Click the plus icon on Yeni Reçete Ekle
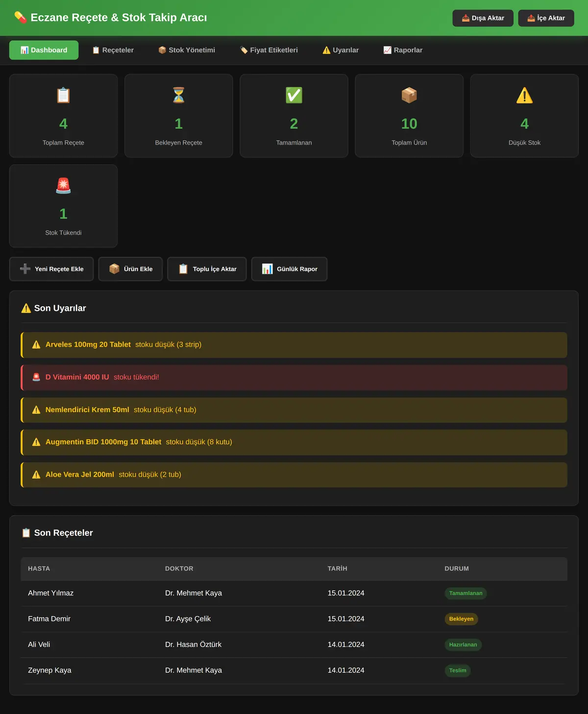 25,269
